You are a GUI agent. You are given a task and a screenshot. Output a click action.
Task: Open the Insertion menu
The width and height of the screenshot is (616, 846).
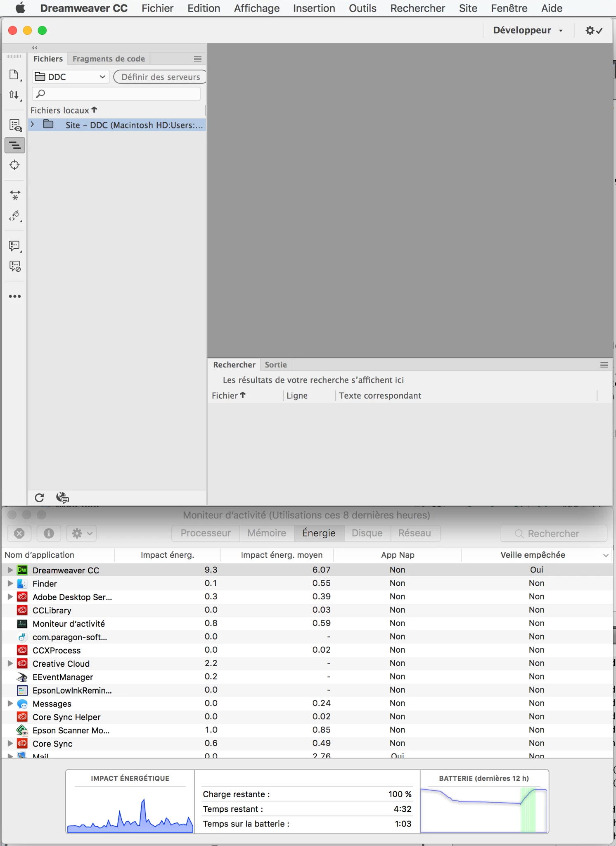[x=314, y=8]
